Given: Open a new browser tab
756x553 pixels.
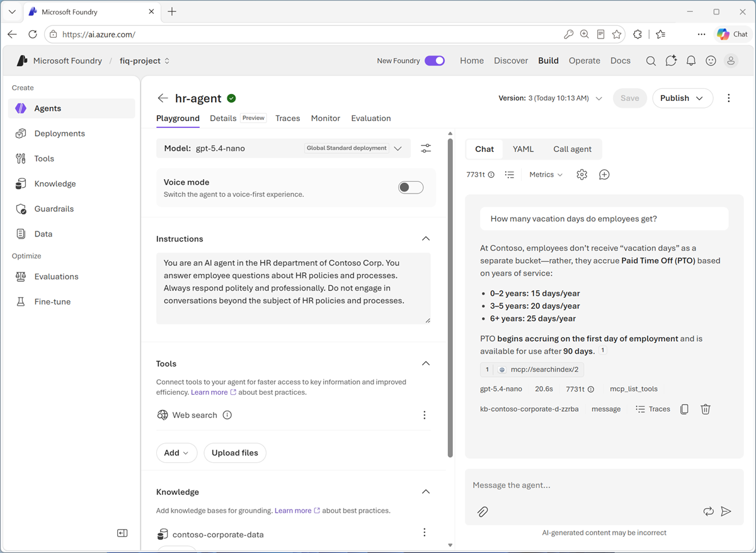Looking at the screenshot, I should tap(172, 11).
